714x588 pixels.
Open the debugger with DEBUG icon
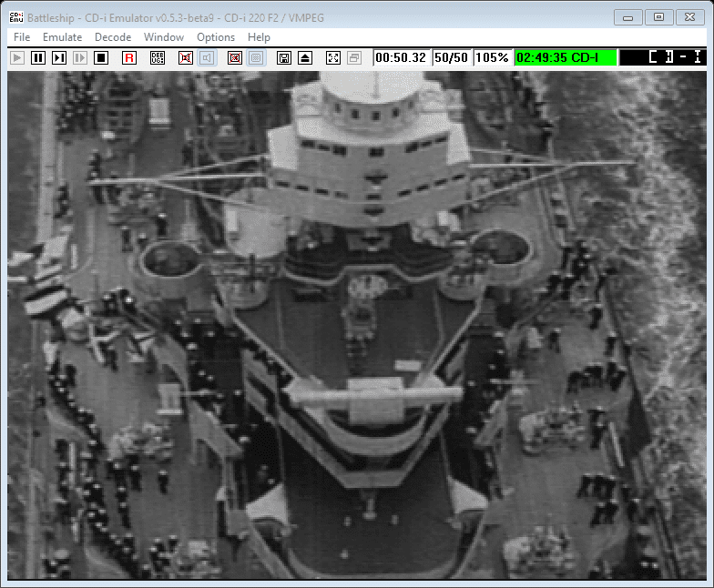[x=158, y=57]
